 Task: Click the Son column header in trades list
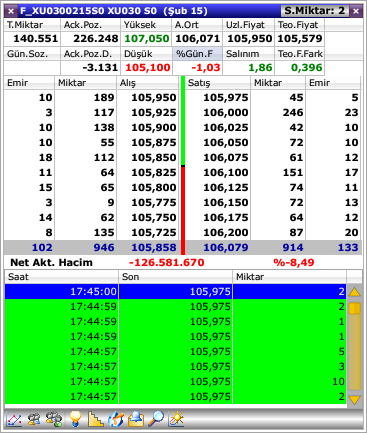175,277
